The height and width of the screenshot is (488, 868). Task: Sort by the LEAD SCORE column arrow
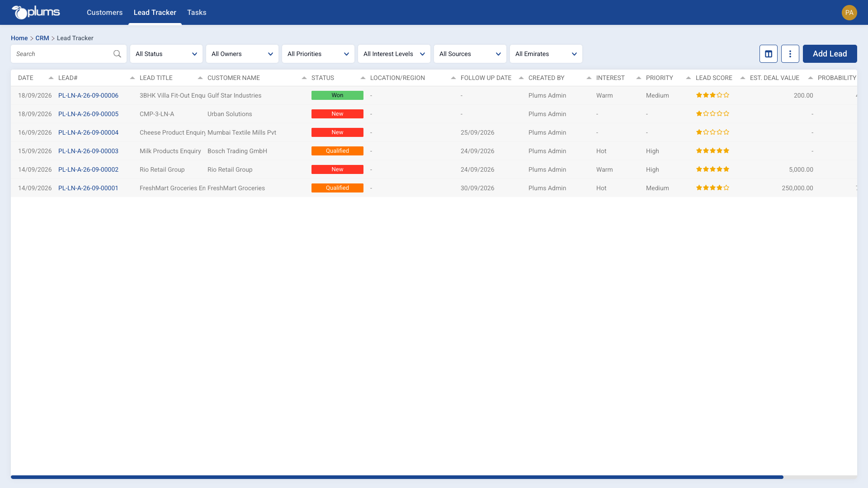click(743, 78)
